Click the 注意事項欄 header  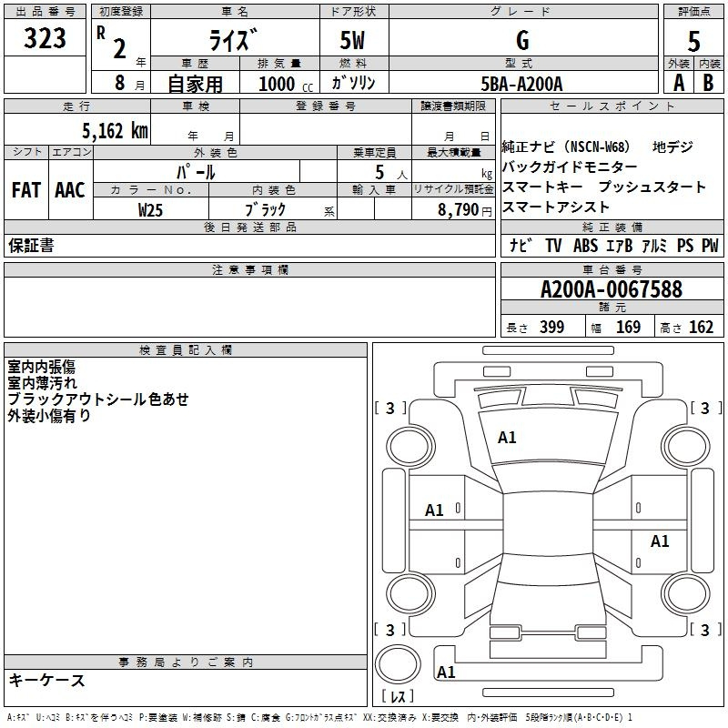(249, 269)
